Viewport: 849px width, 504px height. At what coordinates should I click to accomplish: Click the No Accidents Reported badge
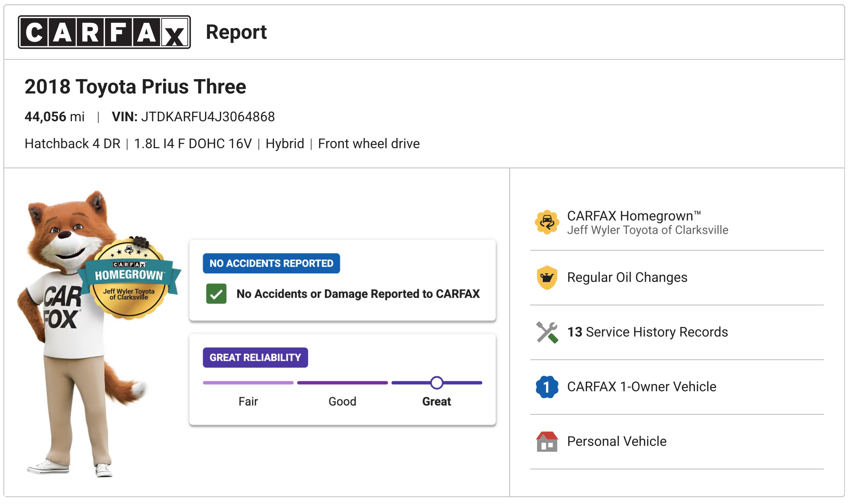(271, 263)
